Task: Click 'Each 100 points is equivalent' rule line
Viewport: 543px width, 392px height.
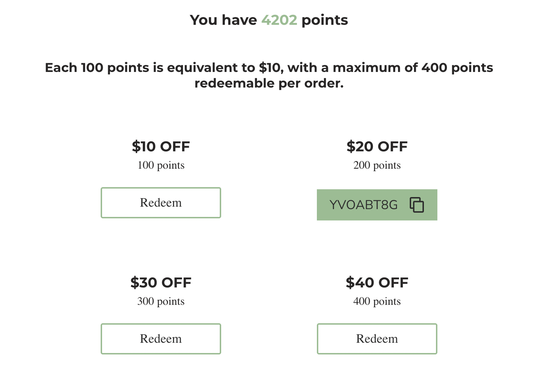Action: (269, 67)
